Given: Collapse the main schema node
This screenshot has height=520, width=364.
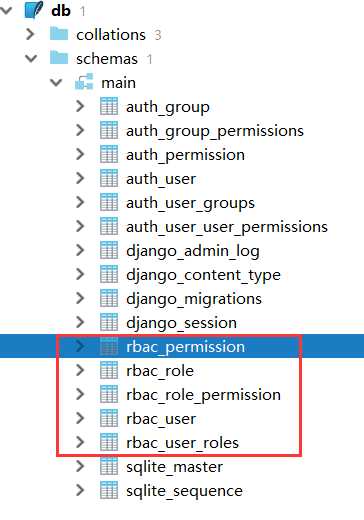Looking at the screenshot, I should pos(56,82).
